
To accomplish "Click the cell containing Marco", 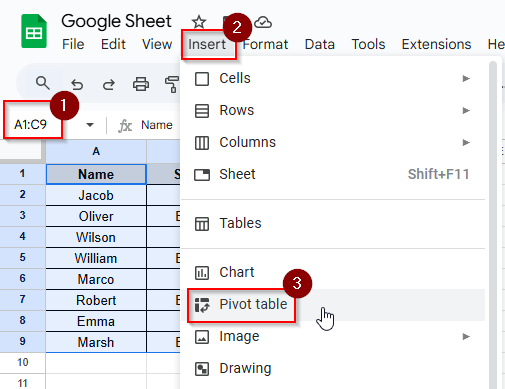I will [x=96, y=279].
